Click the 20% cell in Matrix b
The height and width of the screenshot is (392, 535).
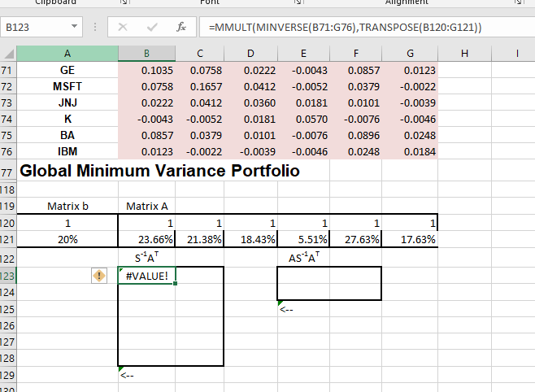click(x=67, y=239)
